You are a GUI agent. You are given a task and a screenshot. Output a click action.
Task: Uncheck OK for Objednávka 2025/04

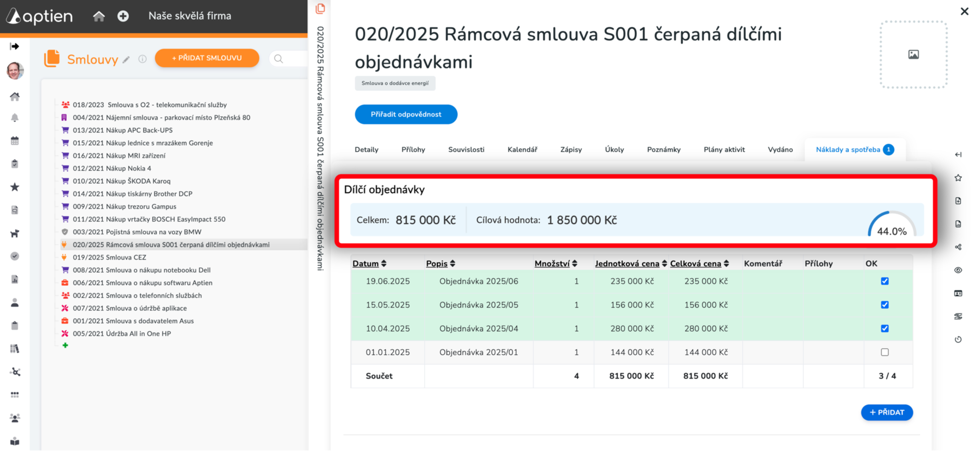[884, 328]
